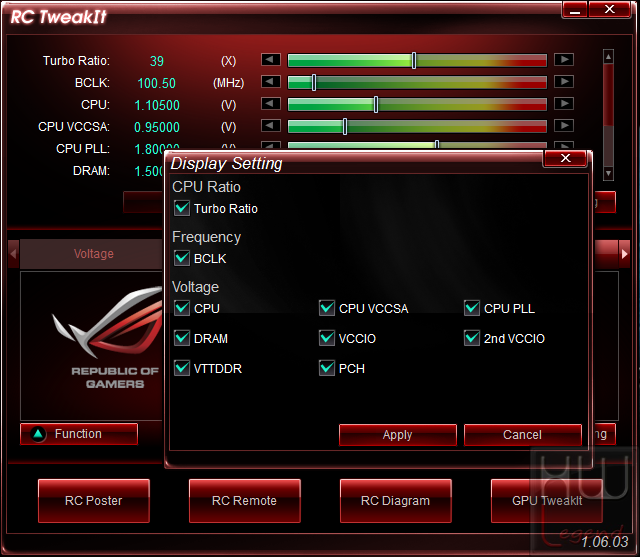
Task: Toggle the DRAM checkbox
Action: [182, 338]
